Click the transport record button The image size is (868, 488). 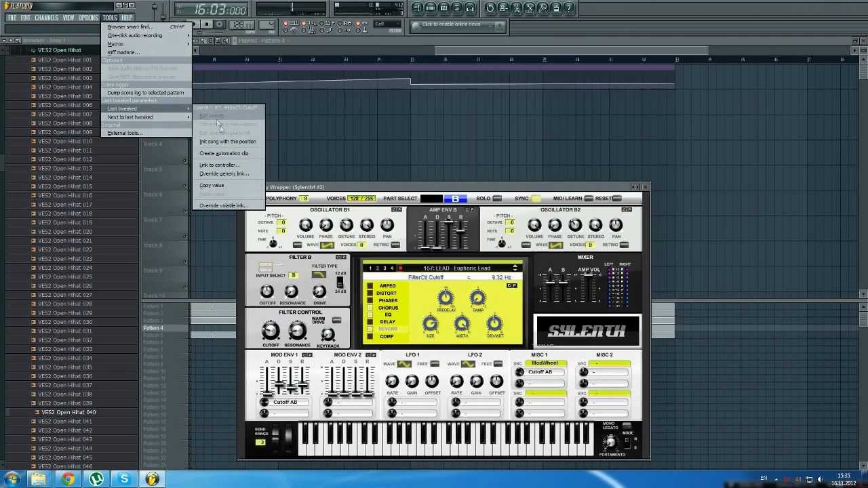click(x=220, y=24)
